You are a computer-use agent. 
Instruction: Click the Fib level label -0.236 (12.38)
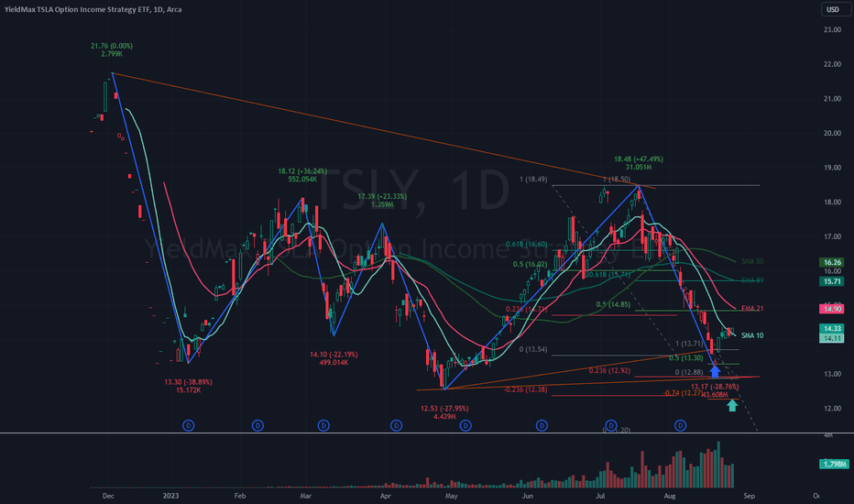[525, 389]
